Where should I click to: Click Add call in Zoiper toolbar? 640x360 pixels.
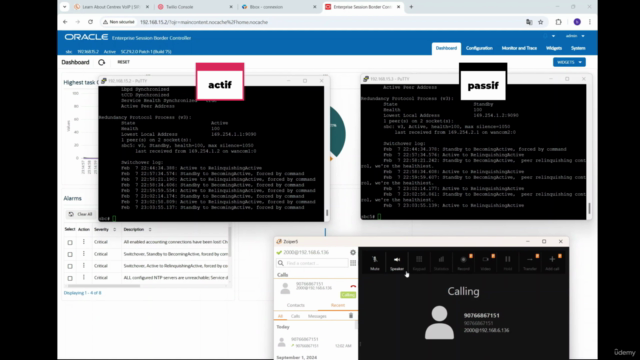click(552, 263)
